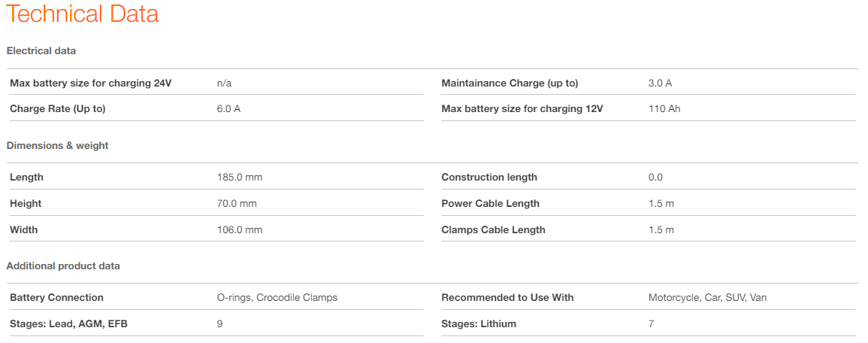Click the Battery Connection label
The width and height of the screenshot is (868, 343).
56,298
